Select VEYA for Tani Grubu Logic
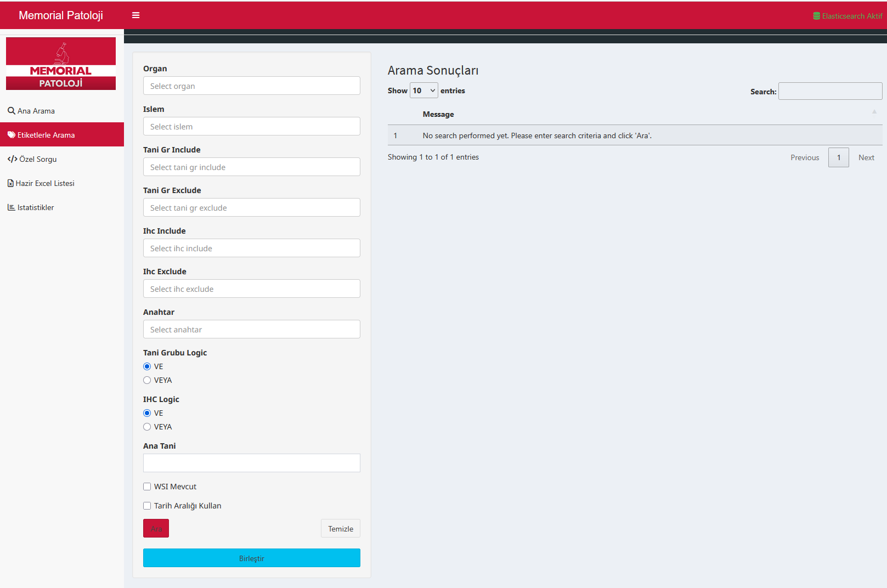The width and height of the screenshot is (887, 588). [147, 380]
